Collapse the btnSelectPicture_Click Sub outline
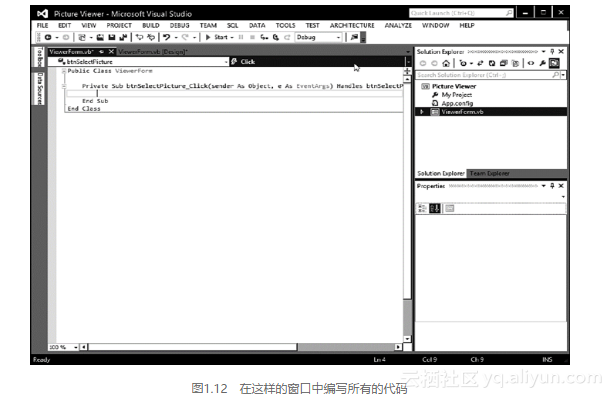The image size is (613, 399). [64, 86]
